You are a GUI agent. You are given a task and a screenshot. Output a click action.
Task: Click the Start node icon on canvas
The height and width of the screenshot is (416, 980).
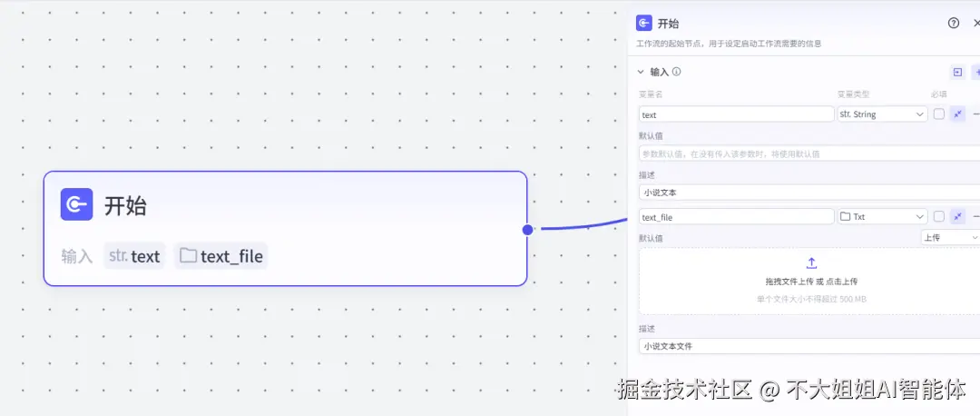77,204
